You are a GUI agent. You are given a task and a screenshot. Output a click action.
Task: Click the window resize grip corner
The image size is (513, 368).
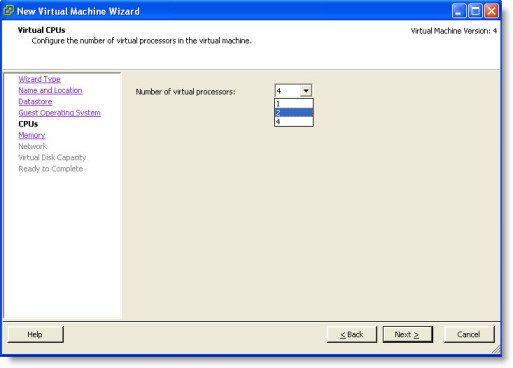click(x=496, y=349)
